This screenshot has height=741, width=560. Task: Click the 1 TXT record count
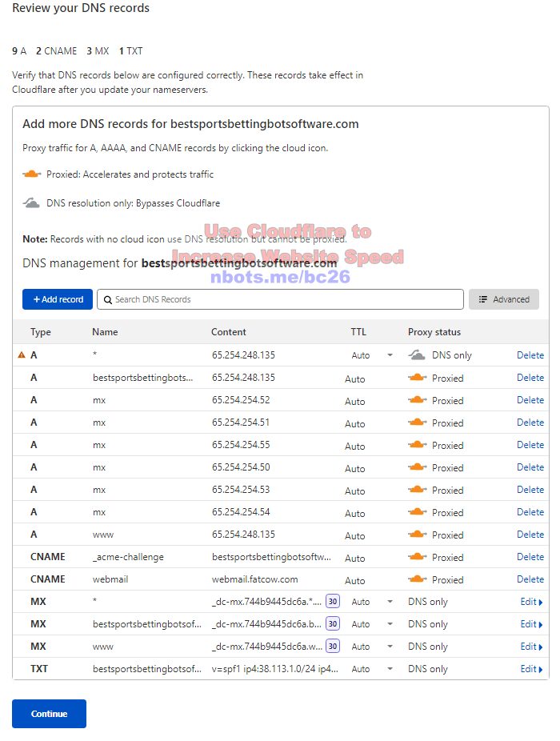130,51
